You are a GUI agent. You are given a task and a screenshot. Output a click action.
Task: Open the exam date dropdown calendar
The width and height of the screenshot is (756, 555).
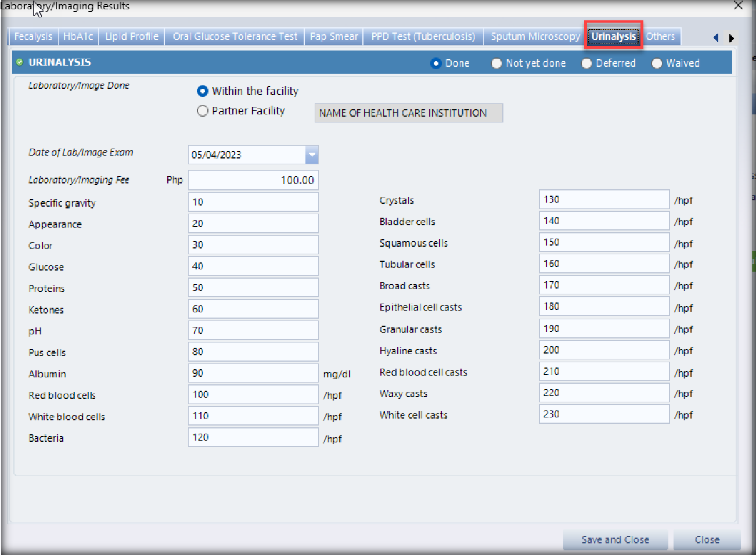pos(312,155)
